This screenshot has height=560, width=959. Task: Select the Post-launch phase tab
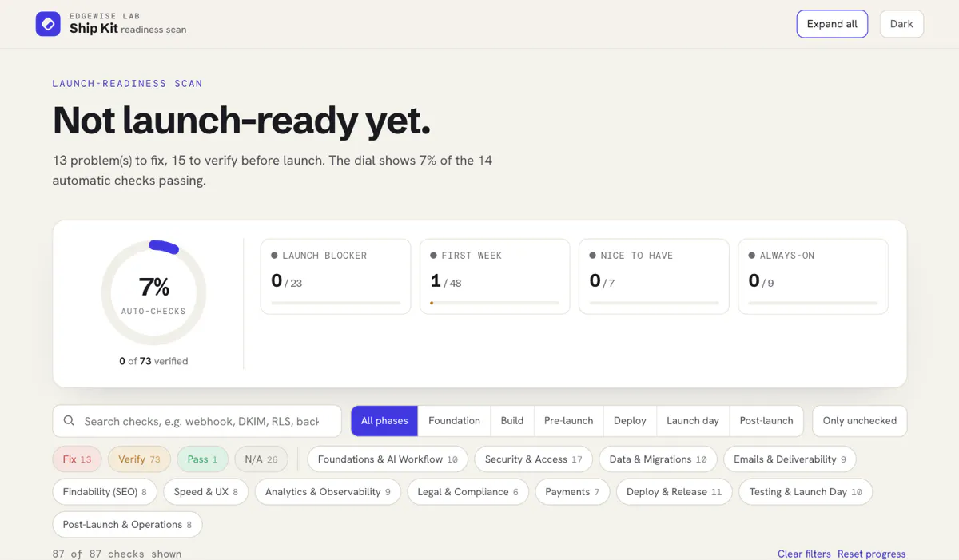766,421
